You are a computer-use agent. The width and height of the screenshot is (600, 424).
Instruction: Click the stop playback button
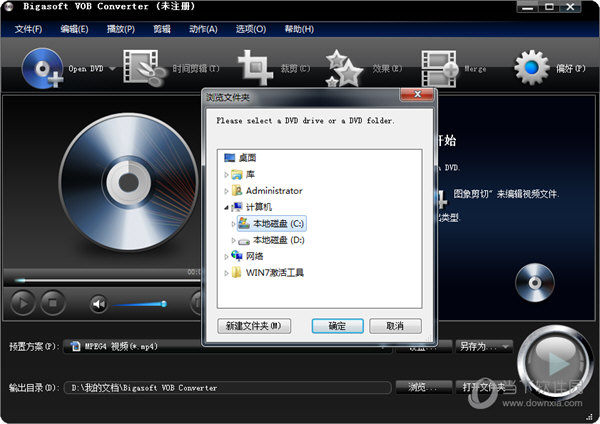[x=53, y=303]
